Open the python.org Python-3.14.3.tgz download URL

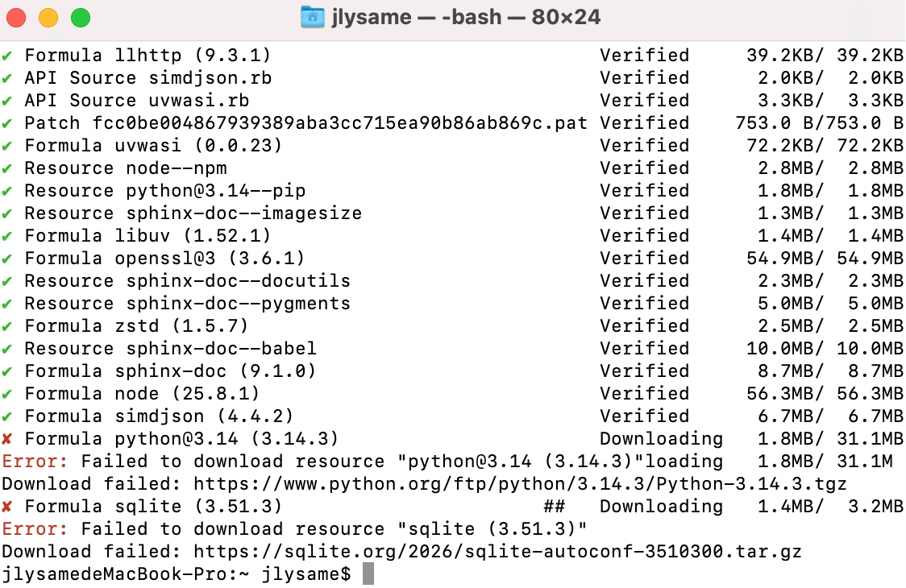click(520, 484)
